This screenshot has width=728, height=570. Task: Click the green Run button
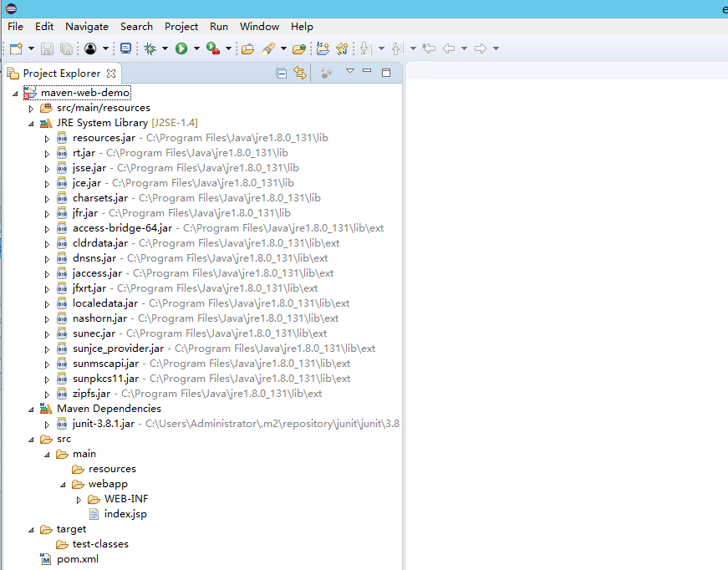click(181, 48)
